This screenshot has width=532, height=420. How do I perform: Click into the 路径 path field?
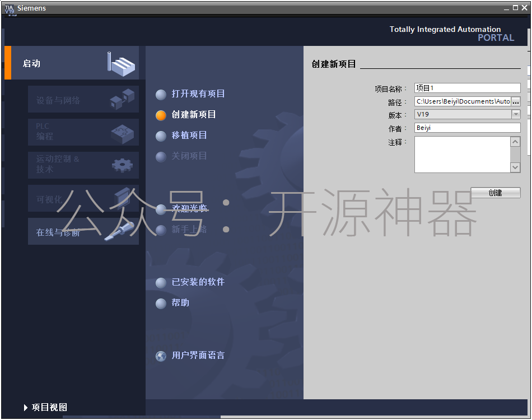coord(463,101)
